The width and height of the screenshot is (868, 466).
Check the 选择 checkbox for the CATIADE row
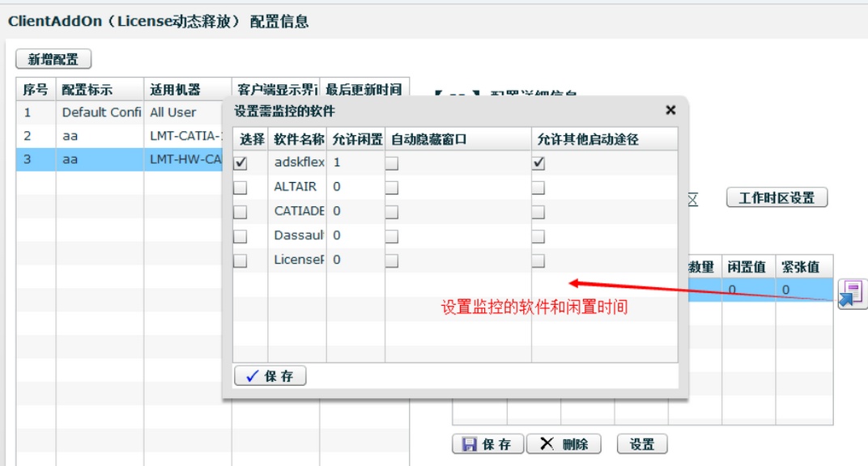(240, 212)
